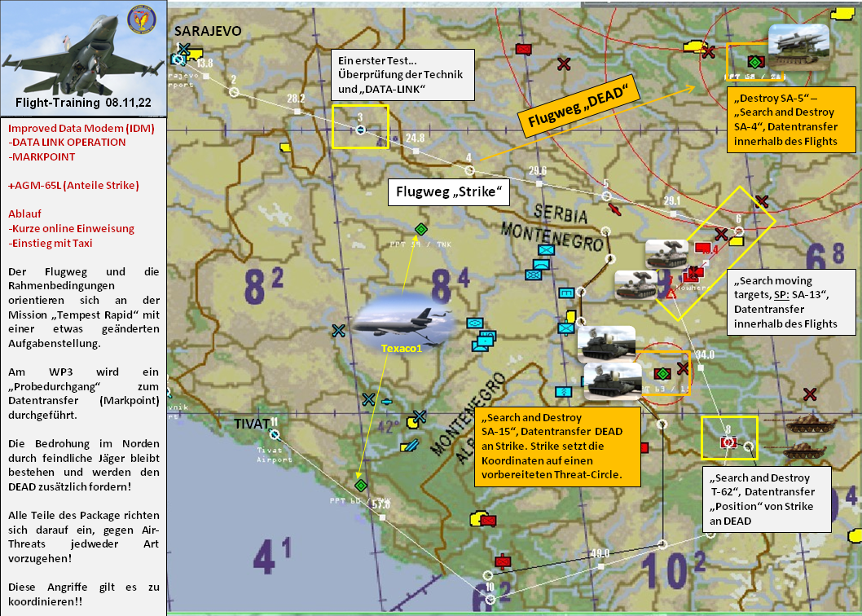The width and height of the screenshot is (862, 616).
Task: Select the blue X marker beside SARAJEVO
Action: coord(184,49)
